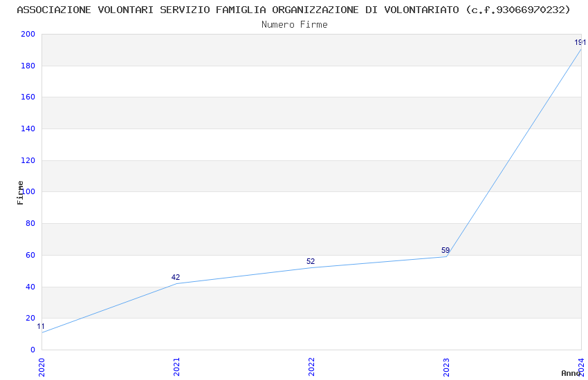588x380 pixels.
Task: Click the 'Firme' vertical axis title
Action: pos(20,193)
